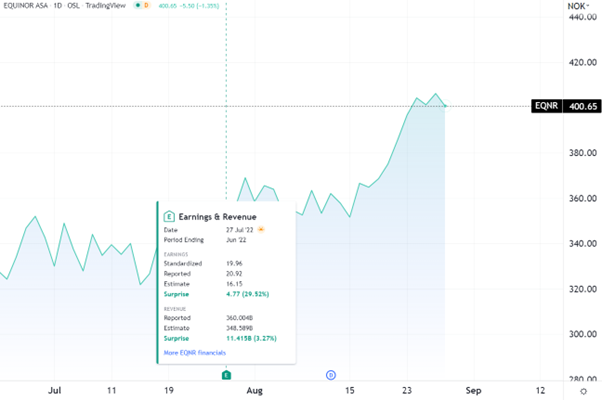Click the 1D interval label

(58, 5)
